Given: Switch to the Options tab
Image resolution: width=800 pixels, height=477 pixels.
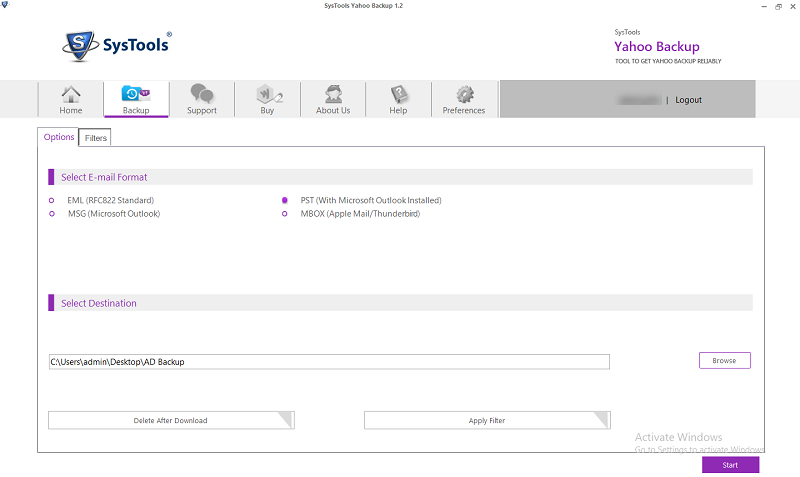Looking at the screenshot, I should pos(59,137).
